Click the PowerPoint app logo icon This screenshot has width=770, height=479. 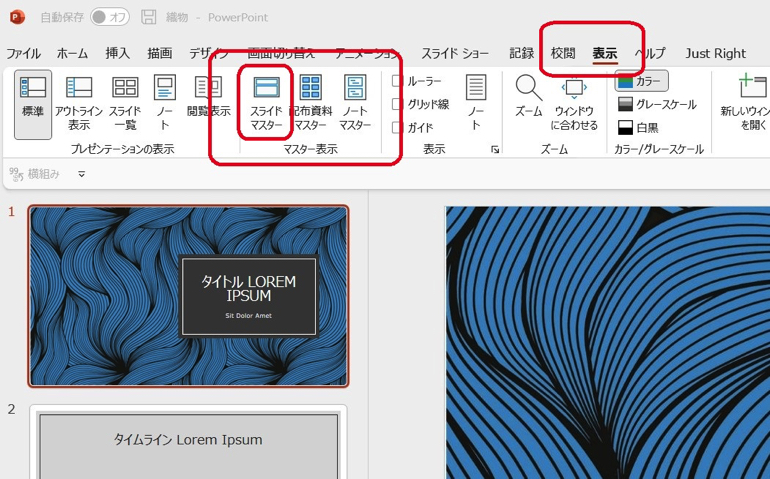pyautogui.click(x=17, y=18)
